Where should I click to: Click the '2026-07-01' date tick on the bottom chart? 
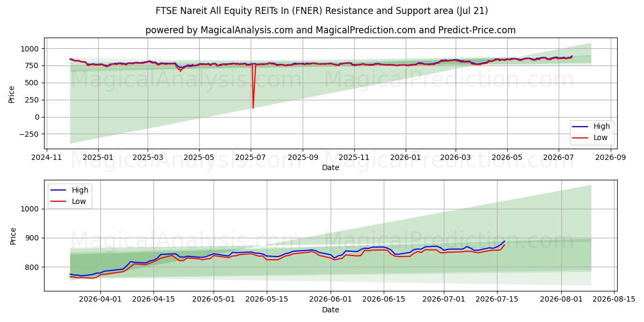[x=444, y=299]
